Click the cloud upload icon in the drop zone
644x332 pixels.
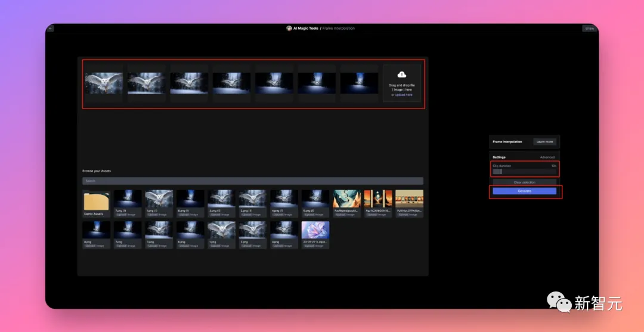pos(402,75)
